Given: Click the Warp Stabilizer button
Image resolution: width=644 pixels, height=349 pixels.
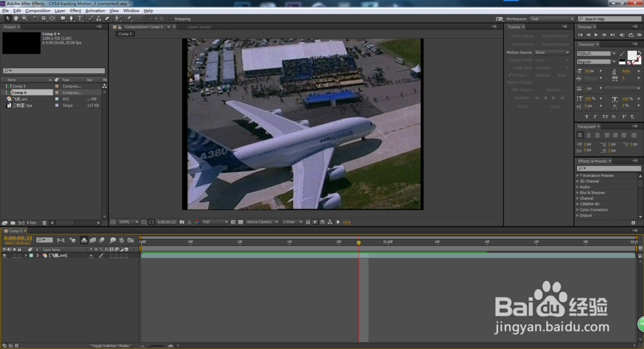Looking at the screenshot, I should [555, 36].
